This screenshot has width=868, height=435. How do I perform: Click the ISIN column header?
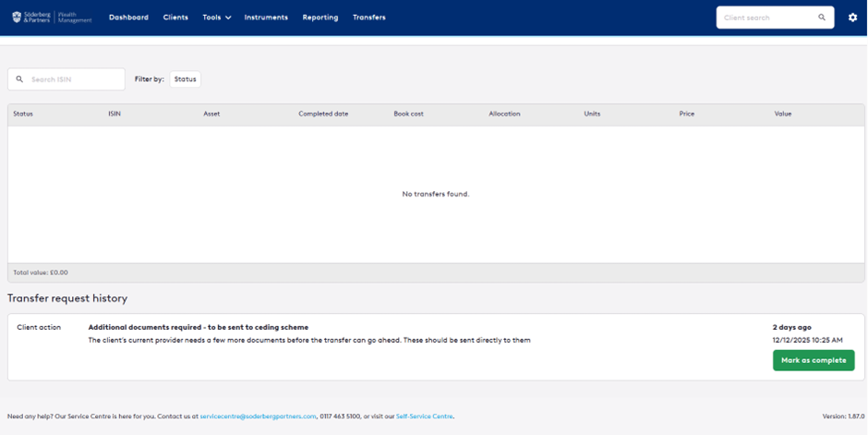114,114
